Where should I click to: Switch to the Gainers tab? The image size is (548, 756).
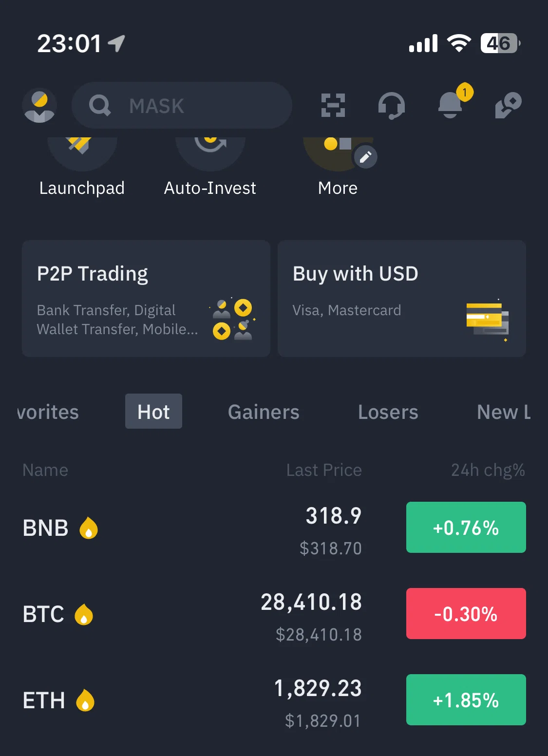[264, 412]
